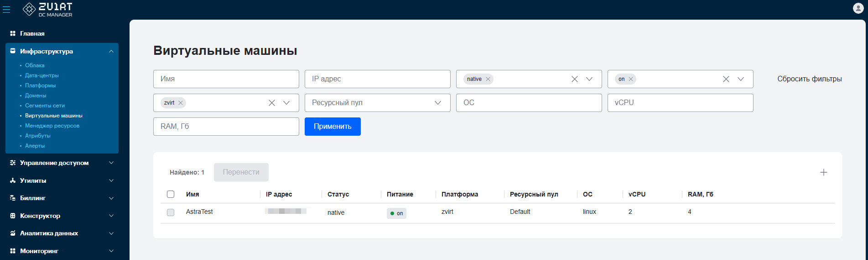Screen dimensions: 868x260
Task: Expand the Конструктор section chevron
Action: tap(111, 216)
